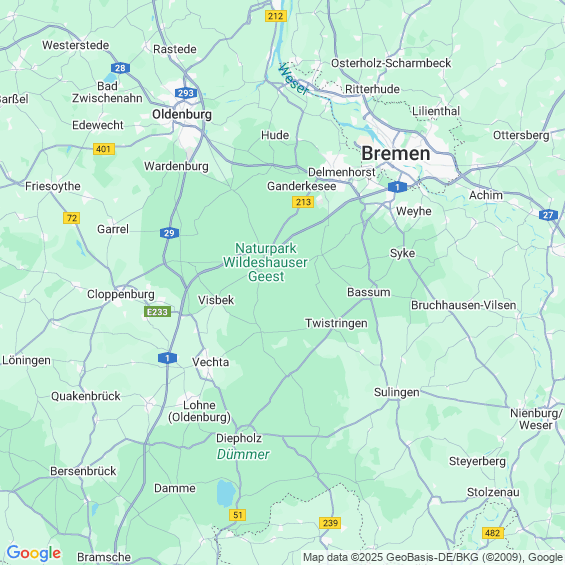Click the A293 highway shield above Oldenburg
Viewport: 565px width, 565px height.
(x=186, y=93)
